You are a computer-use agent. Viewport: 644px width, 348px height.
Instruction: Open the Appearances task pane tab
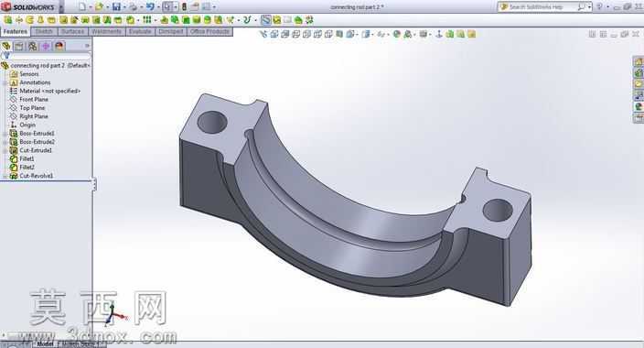point(639,106)
